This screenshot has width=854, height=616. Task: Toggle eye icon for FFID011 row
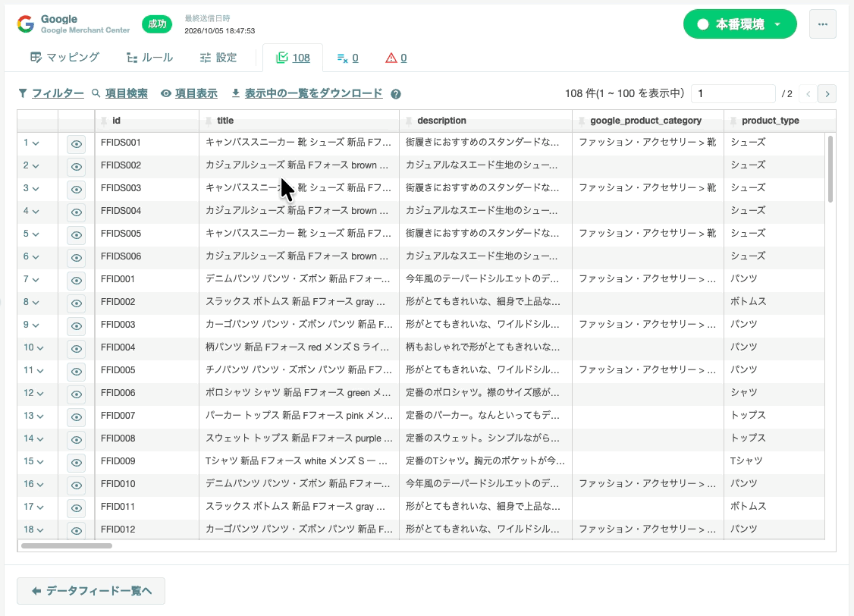point(77,508)
